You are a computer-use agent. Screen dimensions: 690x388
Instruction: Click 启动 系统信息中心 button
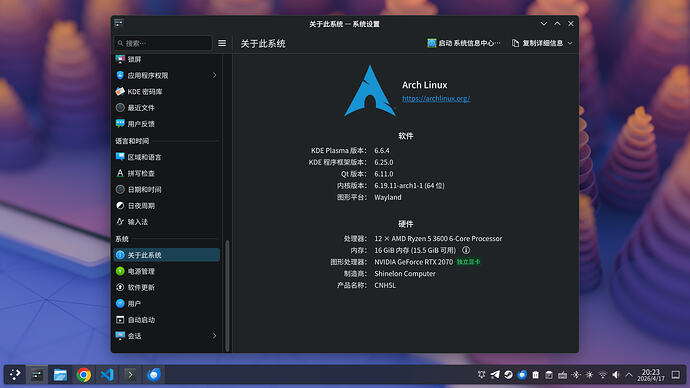pos(464,43)
